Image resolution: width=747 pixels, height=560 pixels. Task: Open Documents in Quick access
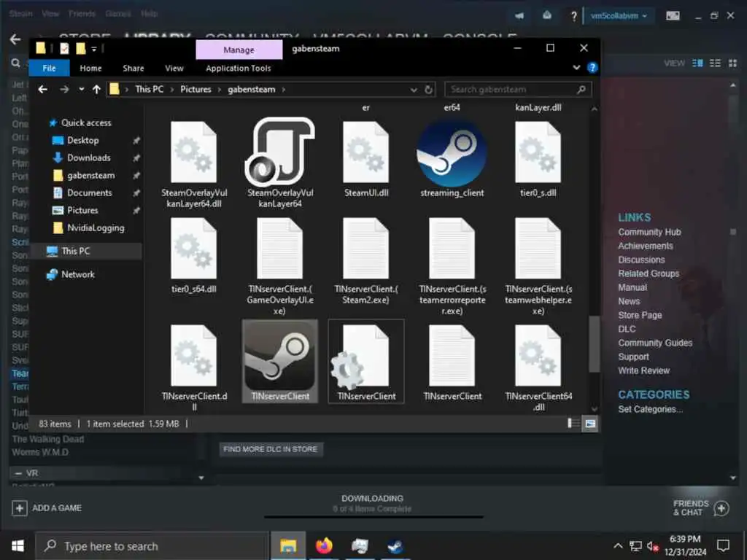coord(90,192)
